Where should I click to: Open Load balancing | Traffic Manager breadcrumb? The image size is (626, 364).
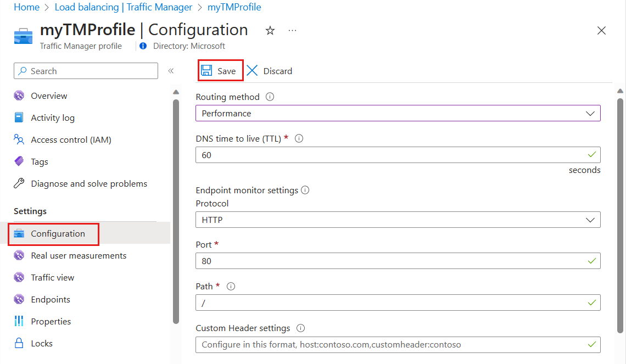click(124, 7)
